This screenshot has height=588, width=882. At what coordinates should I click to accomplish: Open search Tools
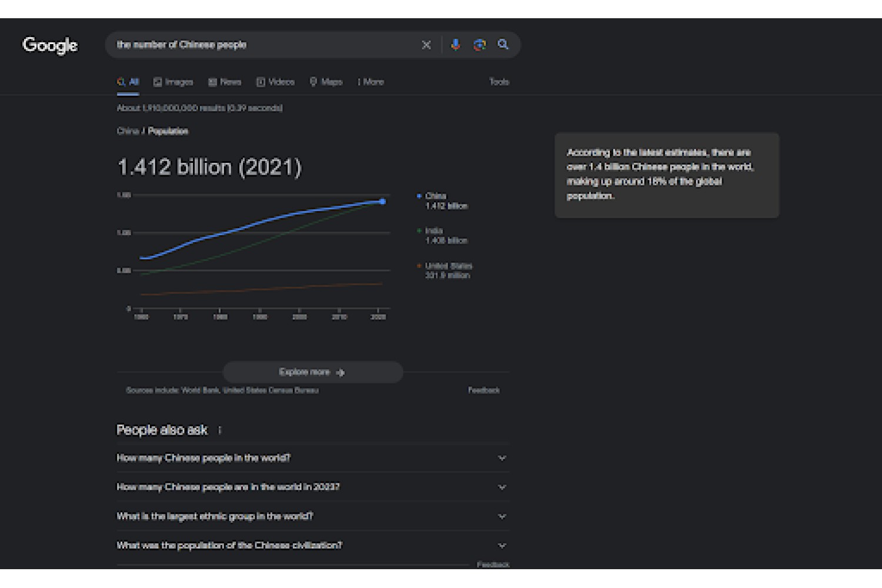tap(499, 82)
